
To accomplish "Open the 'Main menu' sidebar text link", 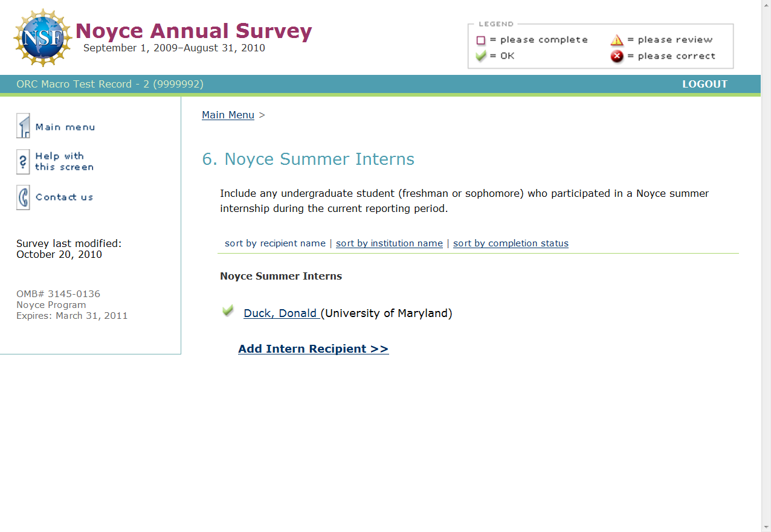I will (65, 127).
